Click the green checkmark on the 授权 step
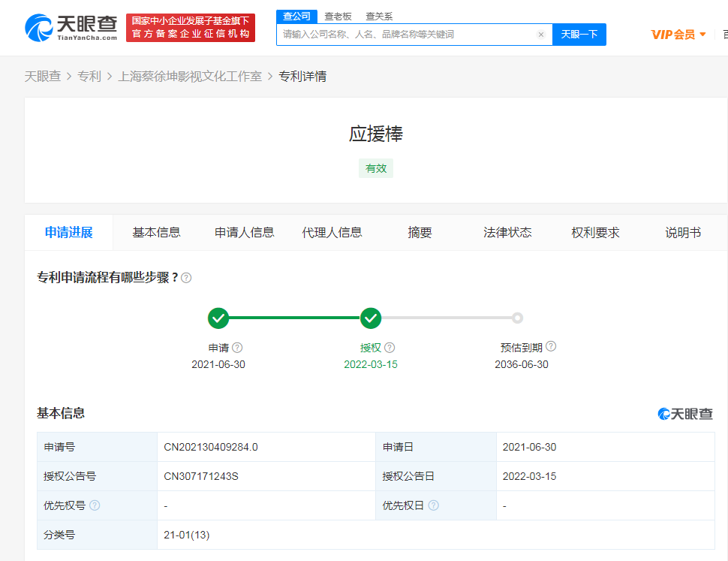Screen dimensions: 728x561 [x=371, y=318]
